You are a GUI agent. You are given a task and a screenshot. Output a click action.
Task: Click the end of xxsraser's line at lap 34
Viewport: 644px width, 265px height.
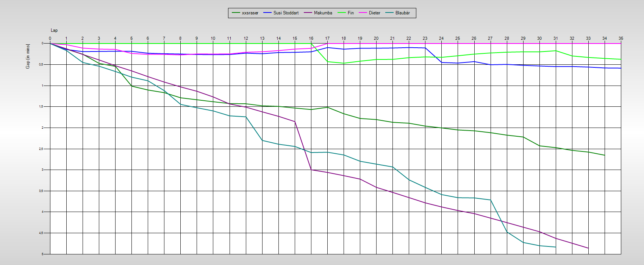[x=605, y=155]
